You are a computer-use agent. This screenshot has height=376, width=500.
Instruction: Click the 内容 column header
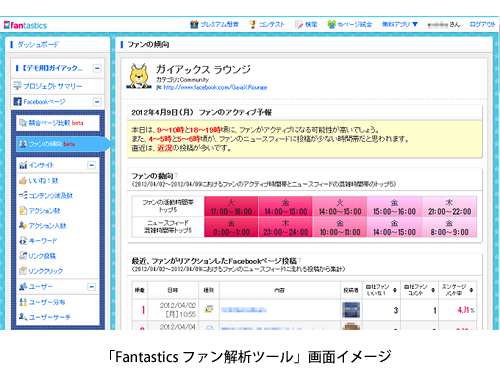pos(279,290)
